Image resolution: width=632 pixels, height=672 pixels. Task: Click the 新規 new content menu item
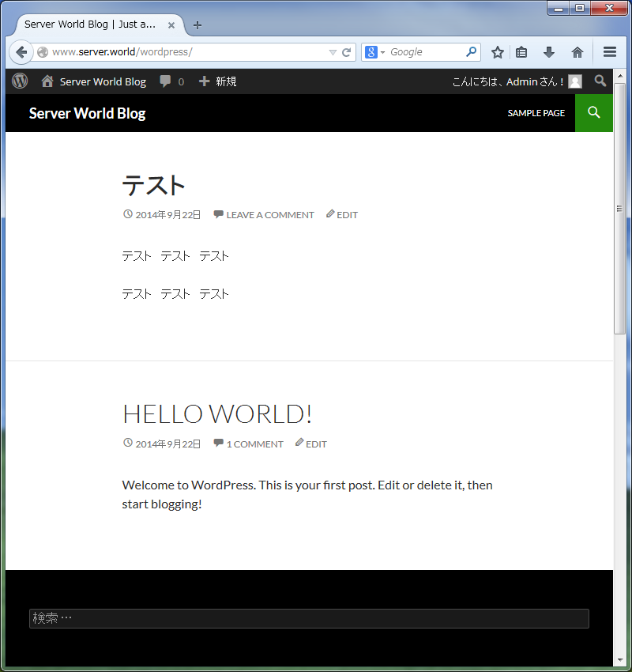coord(217,81)
